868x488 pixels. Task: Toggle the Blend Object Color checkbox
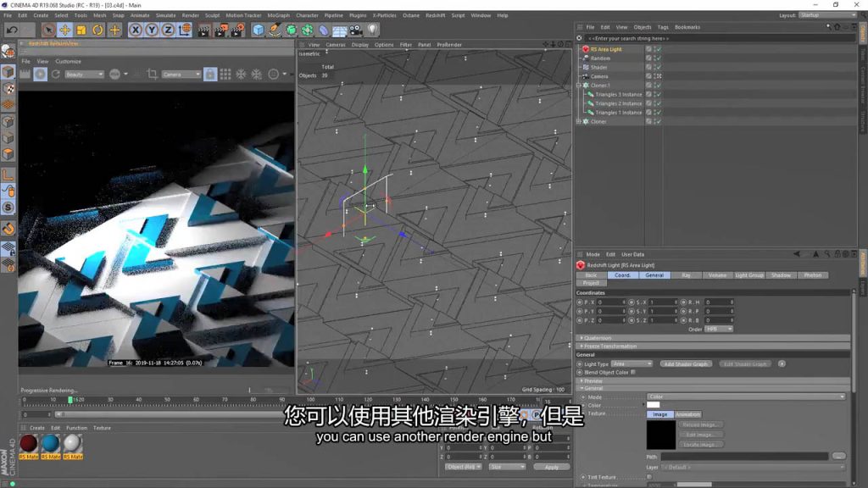click(x=633, y=373)
